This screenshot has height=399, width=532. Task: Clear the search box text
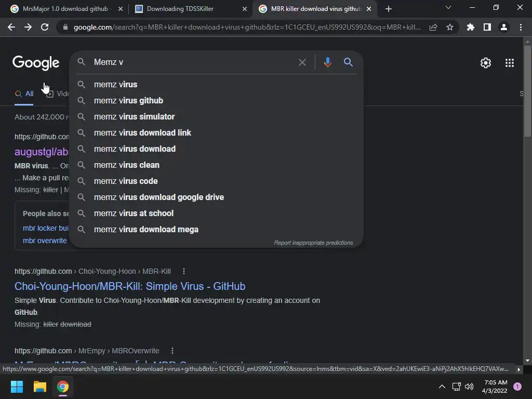point(302,62)
